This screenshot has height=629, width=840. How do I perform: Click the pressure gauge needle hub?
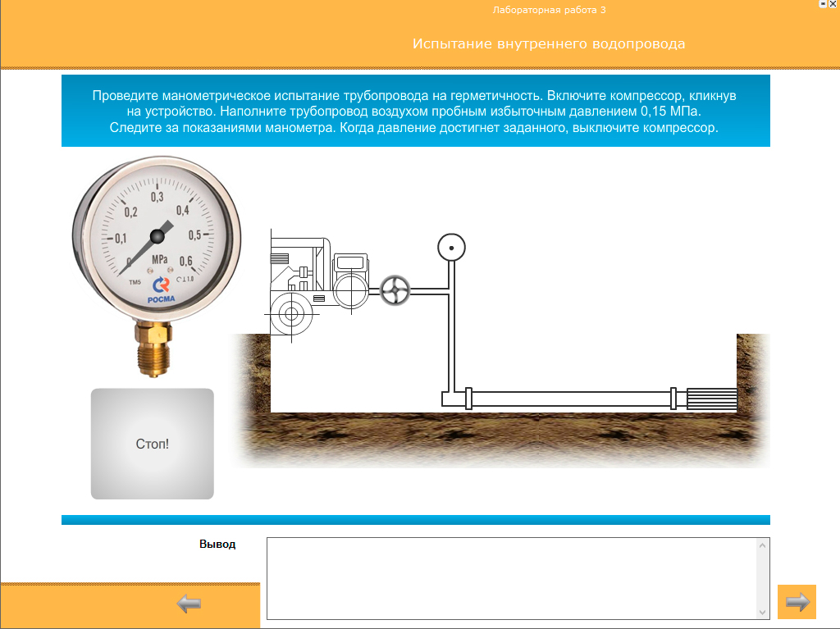157,236
